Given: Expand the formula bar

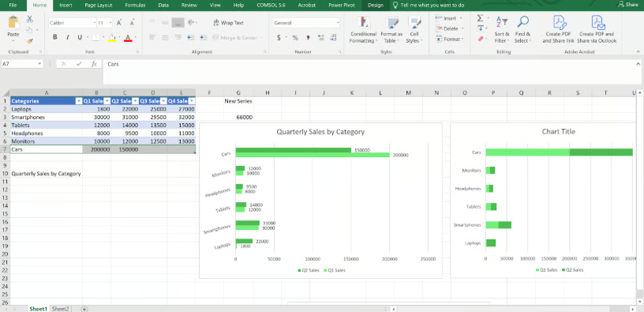Looking at the screenshot, I should [638, 64].
